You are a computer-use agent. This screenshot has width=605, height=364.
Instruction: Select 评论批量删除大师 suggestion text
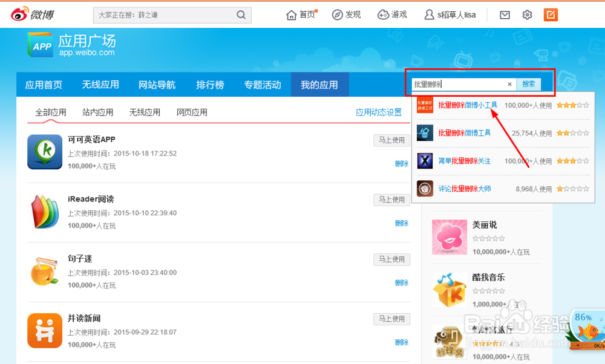pos(465,189)
